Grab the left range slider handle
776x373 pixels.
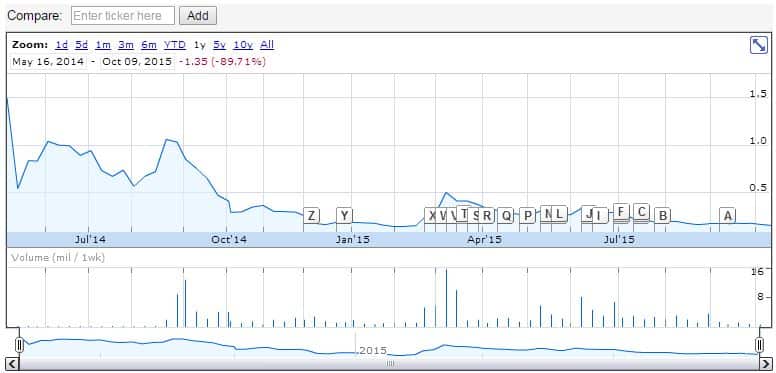[19, 344]
